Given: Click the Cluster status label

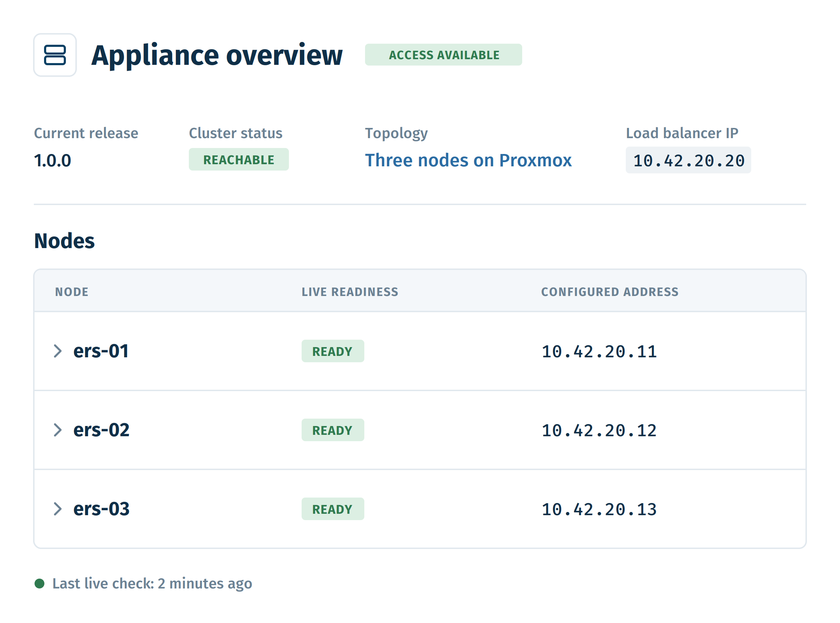Looking at the screenshot, I should 236,133.
